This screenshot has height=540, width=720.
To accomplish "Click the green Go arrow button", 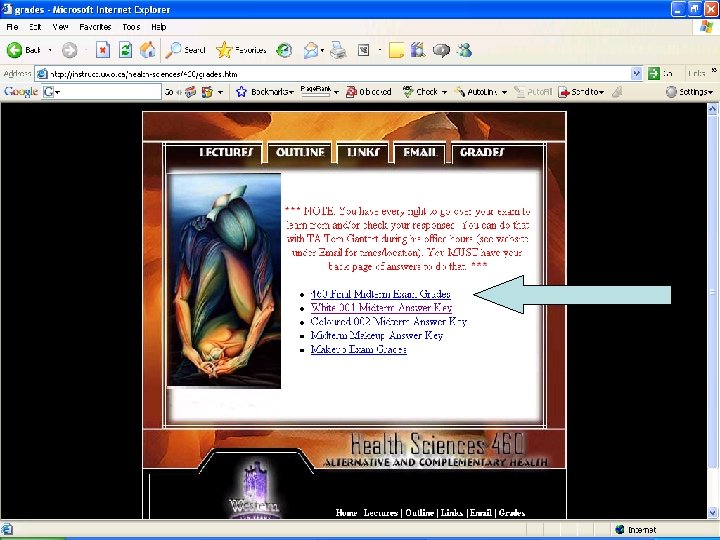I will coord(654,73).
